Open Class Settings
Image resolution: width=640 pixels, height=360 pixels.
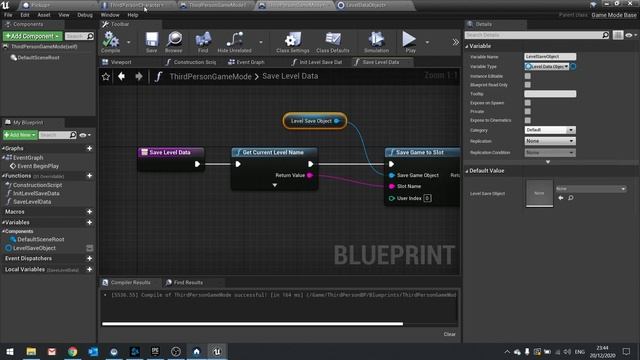tap(293, 42)
